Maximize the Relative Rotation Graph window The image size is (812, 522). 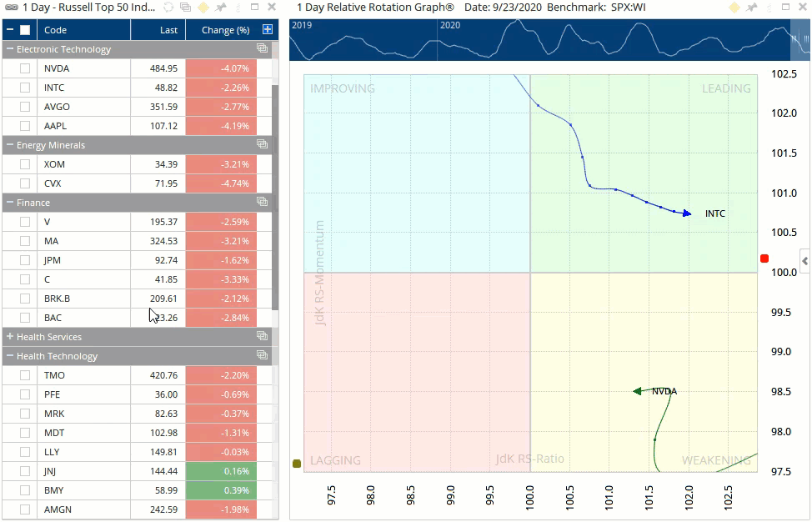point(785,7)
